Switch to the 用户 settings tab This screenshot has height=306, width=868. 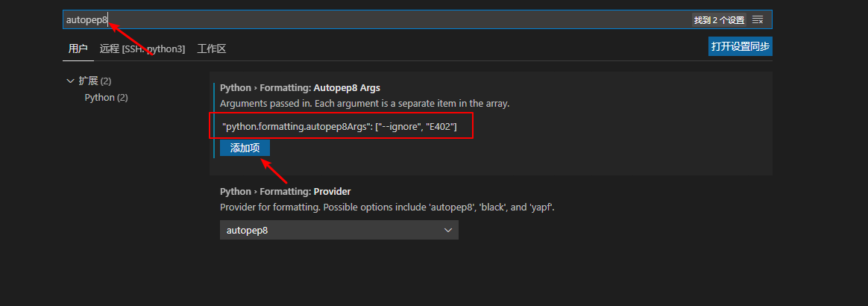pyautogui.click(x=78, y=49)
